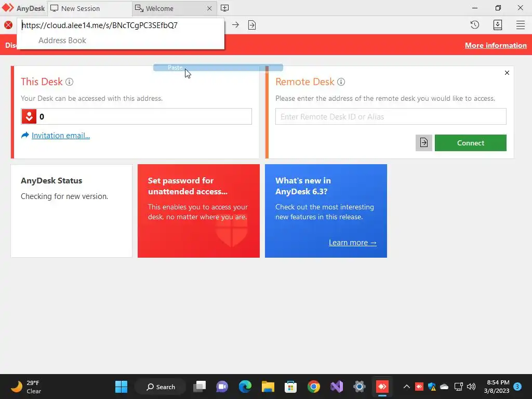Open the hamburger main menu

click(x=521, y=25)
